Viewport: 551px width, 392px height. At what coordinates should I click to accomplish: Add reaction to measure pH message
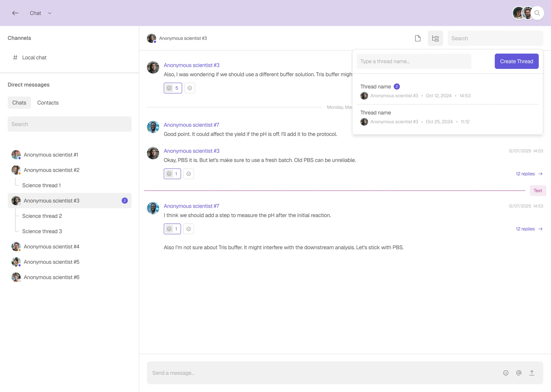(x=189, y=229)
